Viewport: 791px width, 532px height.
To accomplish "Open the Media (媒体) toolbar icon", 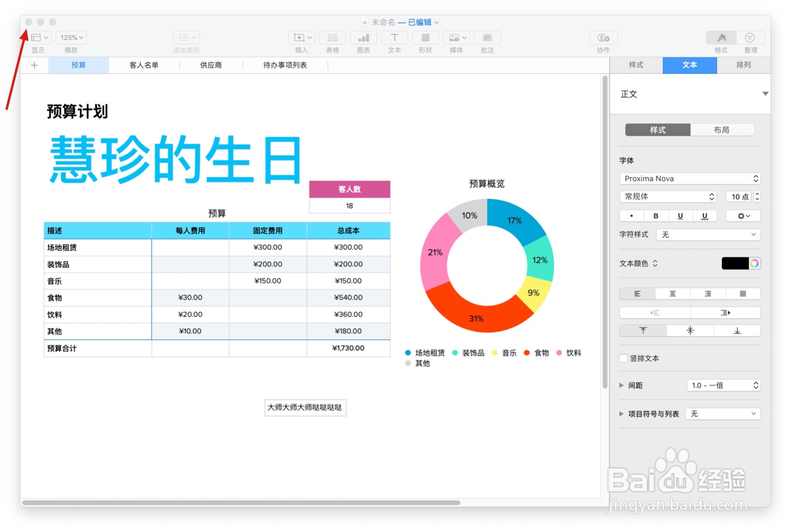I will pos(455,37).
